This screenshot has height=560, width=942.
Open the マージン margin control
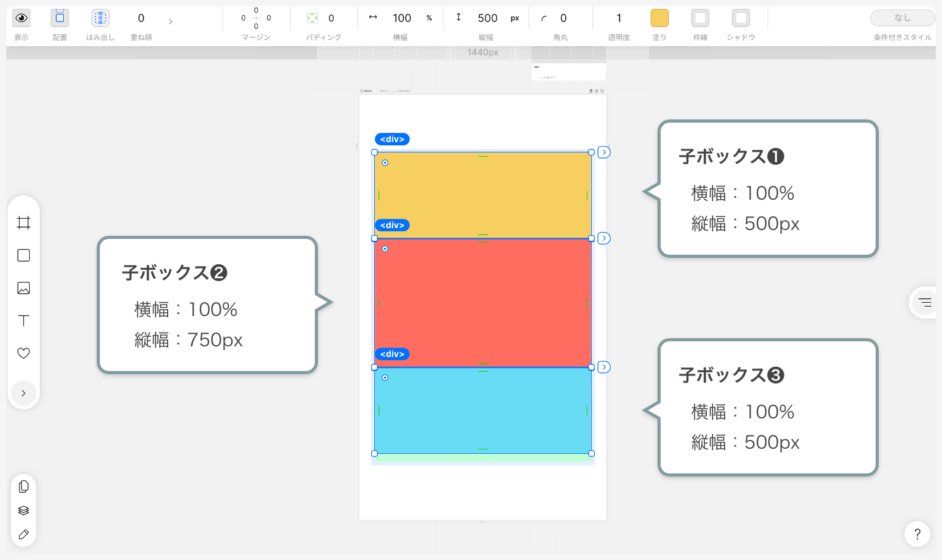tap(256, 18)
